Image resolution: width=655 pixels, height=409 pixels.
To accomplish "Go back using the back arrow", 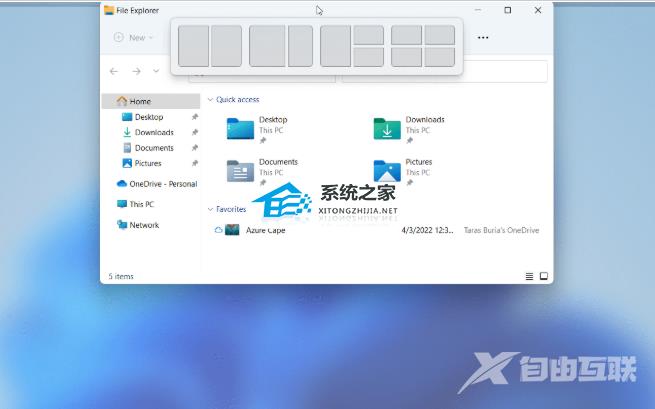I will [x=114, y=71].
